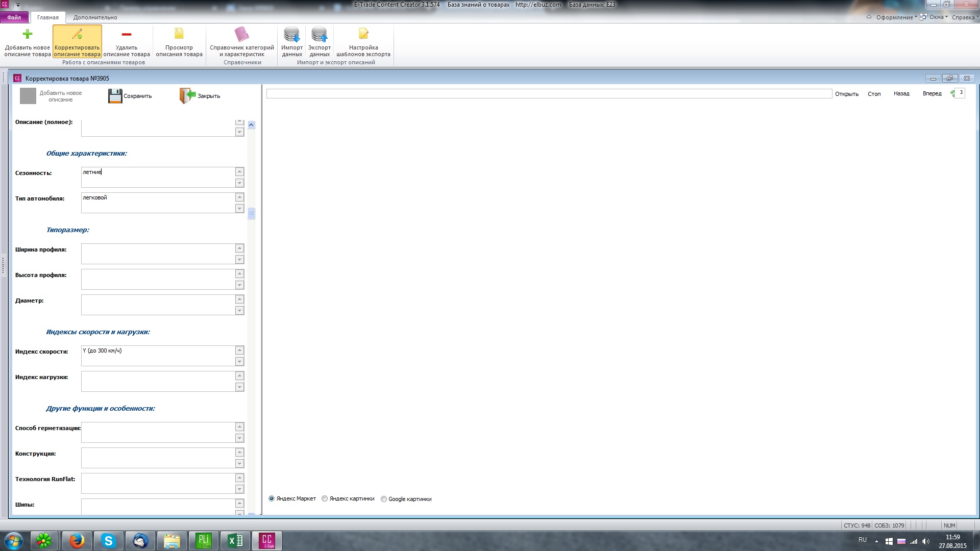Open the quick access toolbar dropdown arrow

tap(18, 5)
